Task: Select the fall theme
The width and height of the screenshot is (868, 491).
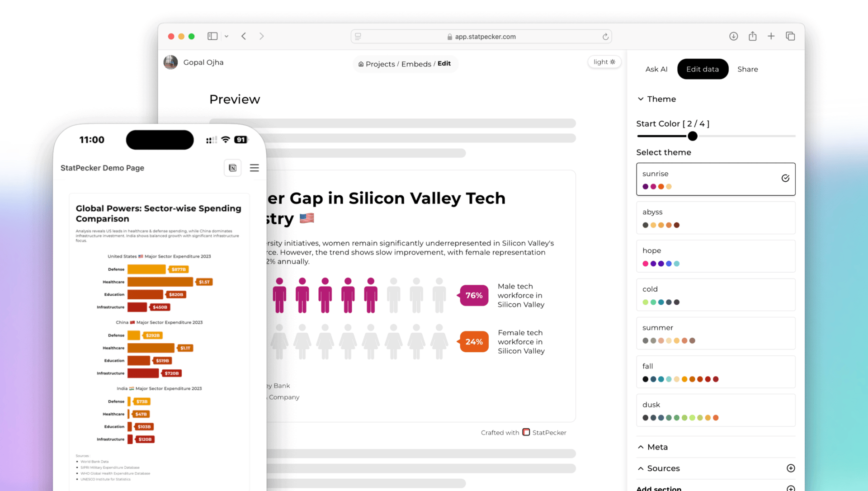Action: coord(716,372)
